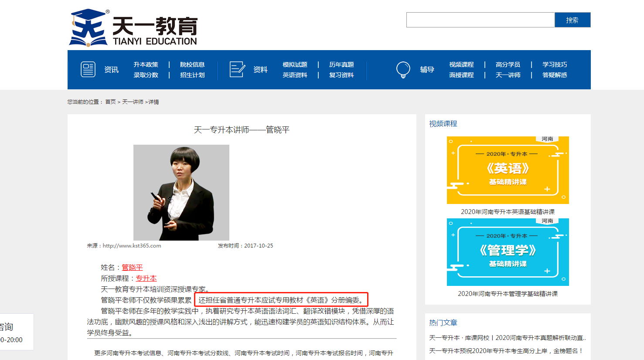
Task: Click the consultation widget showing 0-20:00
Action: [x=17, y=332]
